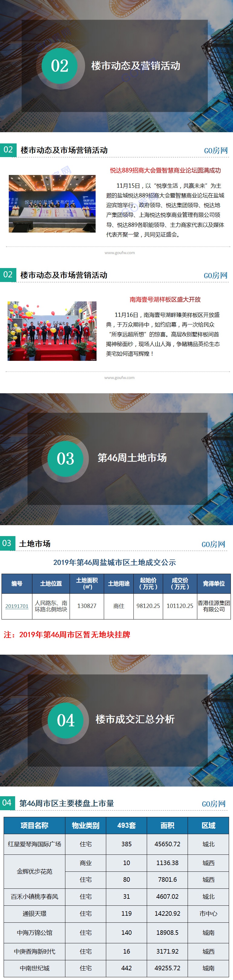Click the red note 市区暂无地块挂牌
233x980 pixels.
point(67,635)
